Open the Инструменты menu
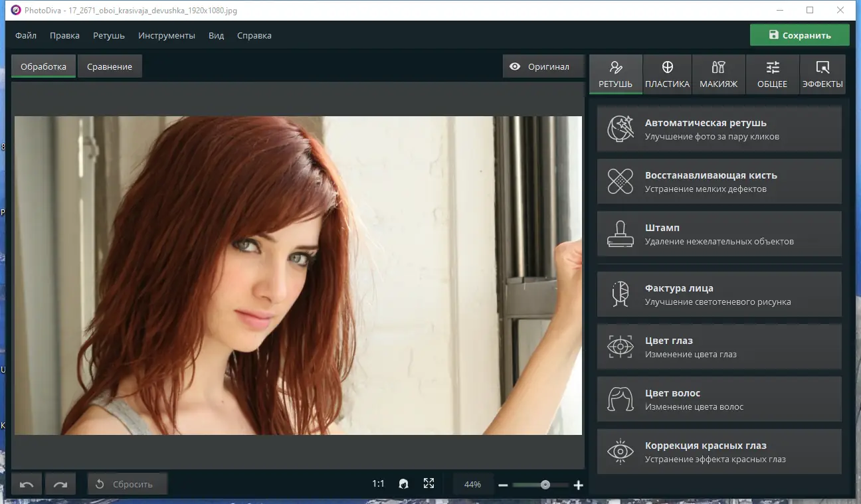The height and width of the screenshot is (504, 861). pos(167,35)
